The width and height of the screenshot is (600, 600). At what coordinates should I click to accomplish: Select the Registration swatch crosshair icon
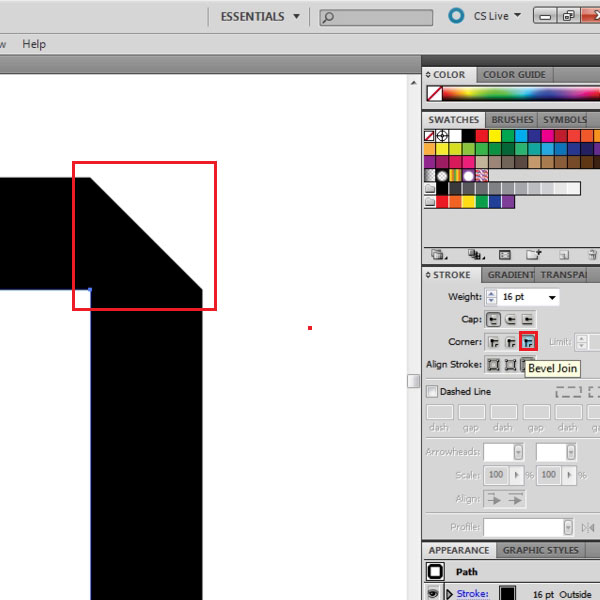442,136
